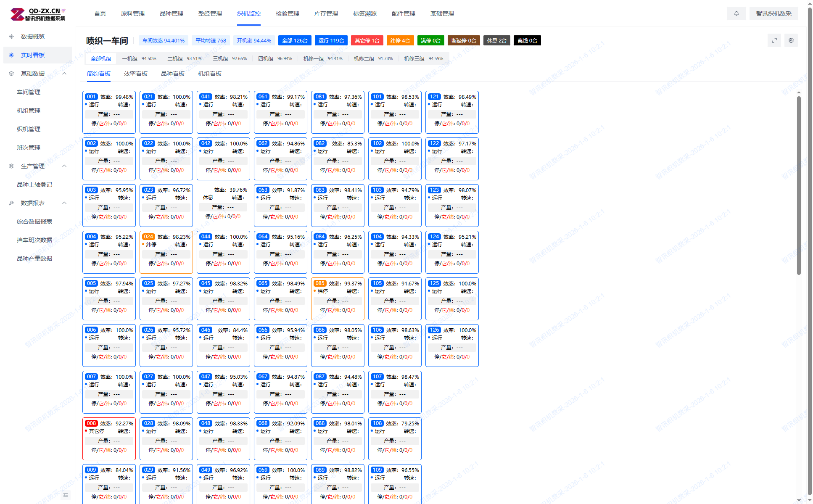Collapse the 数据报表 menu group
The width and height of the screenshot is (813, 504).
coord(64,203)
